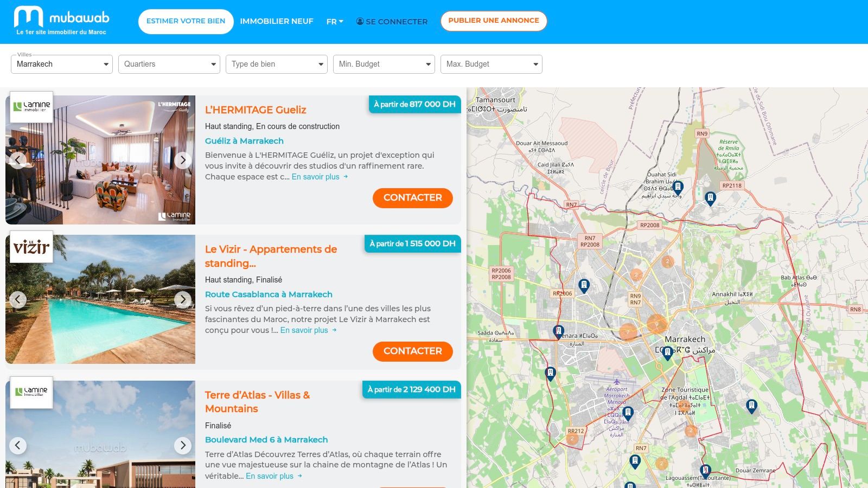
Task: Expand the Type de bien dropdown
Action: pyautogui.click(x=277, y=64)
